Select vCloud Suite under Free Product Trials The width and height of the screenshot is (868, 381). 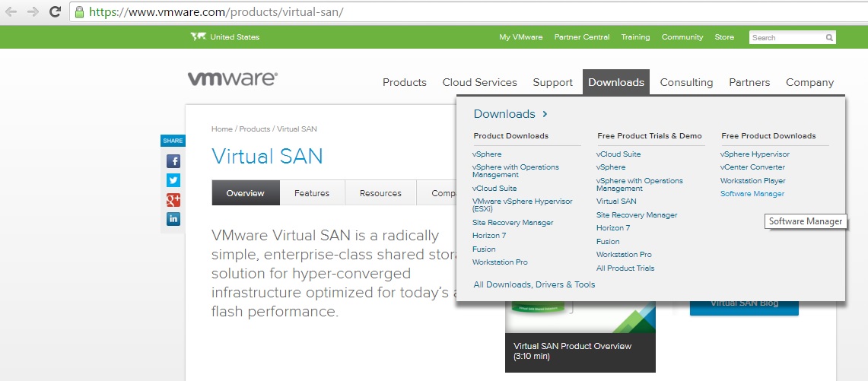(x=618, y=154)
